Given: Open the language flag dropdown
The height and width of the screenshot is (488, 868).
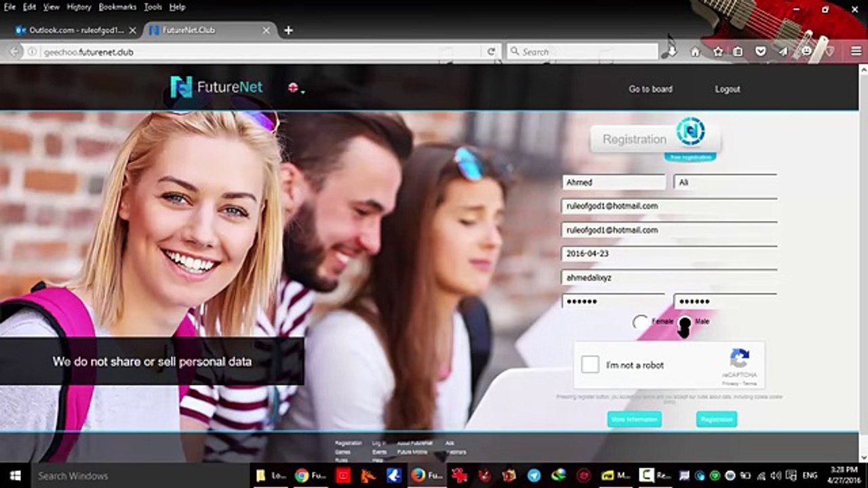Looking at the screenshot, I should coord(296,87).
